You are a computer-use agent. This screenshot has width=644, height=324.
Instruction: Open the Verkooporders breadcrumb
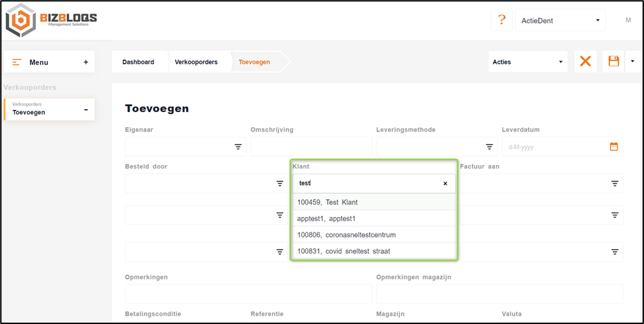196,62
